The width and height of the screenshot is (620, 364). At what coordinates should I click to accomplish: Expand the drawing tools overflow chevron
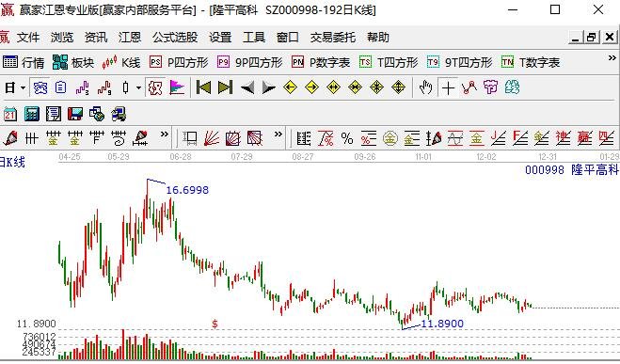coord(164,135)
